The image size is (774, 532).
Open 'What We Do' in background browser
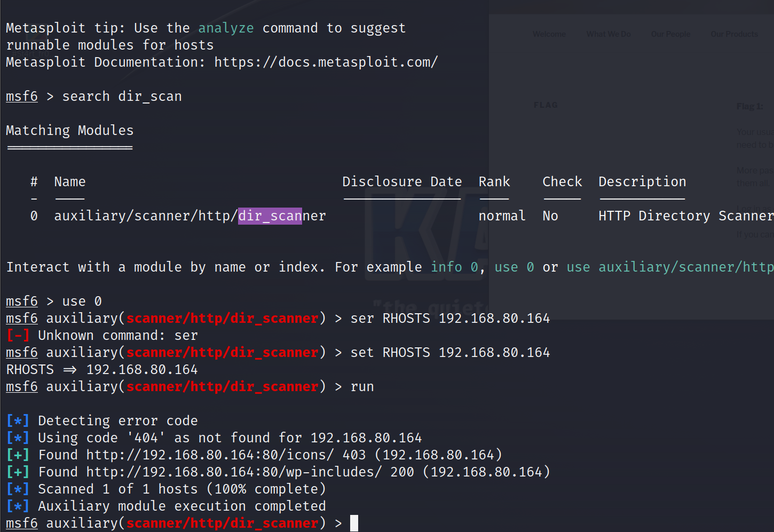pyautogui.click(x=609, y=34)
